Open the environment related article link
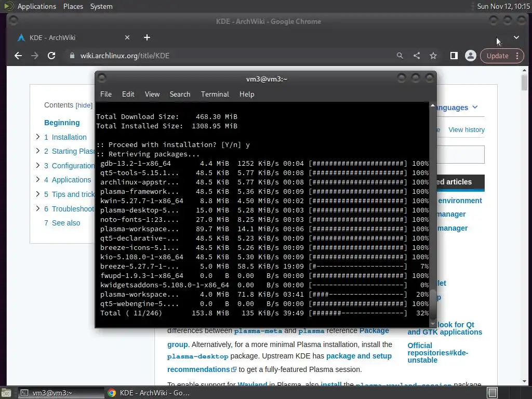Screen dimensions: 532x399 click(x=460, y=201)
